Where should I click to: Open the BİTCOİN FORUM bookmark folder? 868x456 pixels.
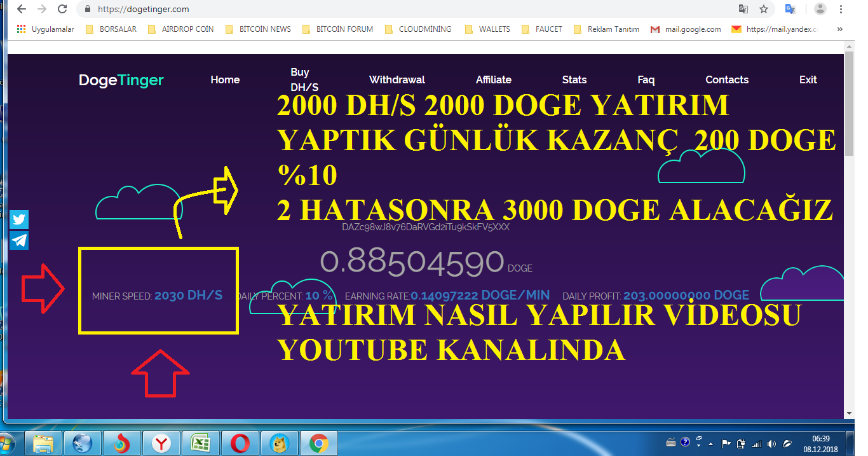[337, 29]
